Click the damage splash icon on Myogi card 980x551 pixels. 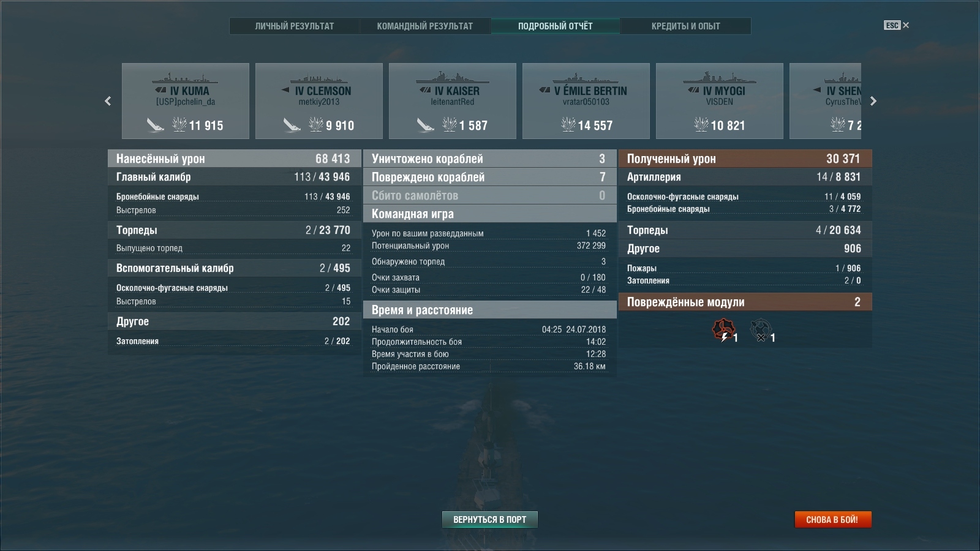point(701,125)
